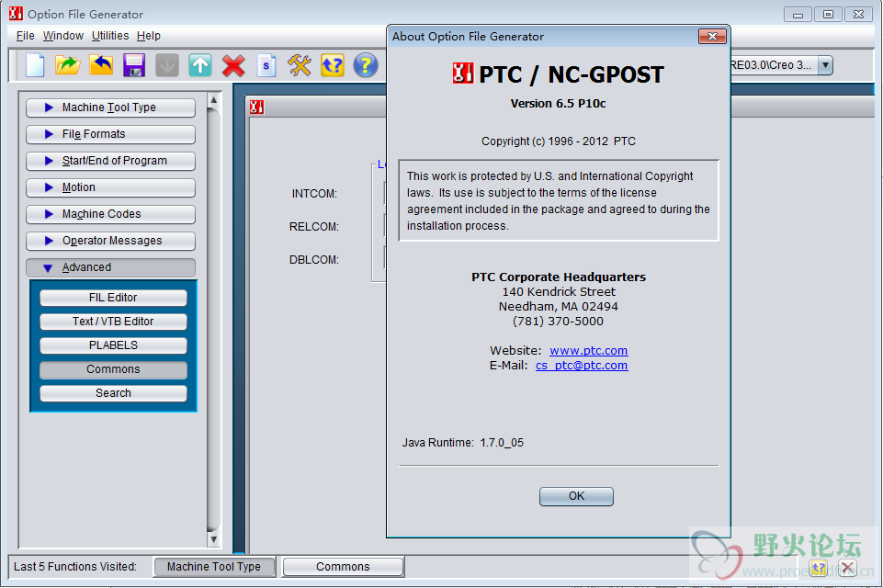Click the Copyright 1996 - 2012 PTC line
The image size is (883, 588).
tap(558, 141)
